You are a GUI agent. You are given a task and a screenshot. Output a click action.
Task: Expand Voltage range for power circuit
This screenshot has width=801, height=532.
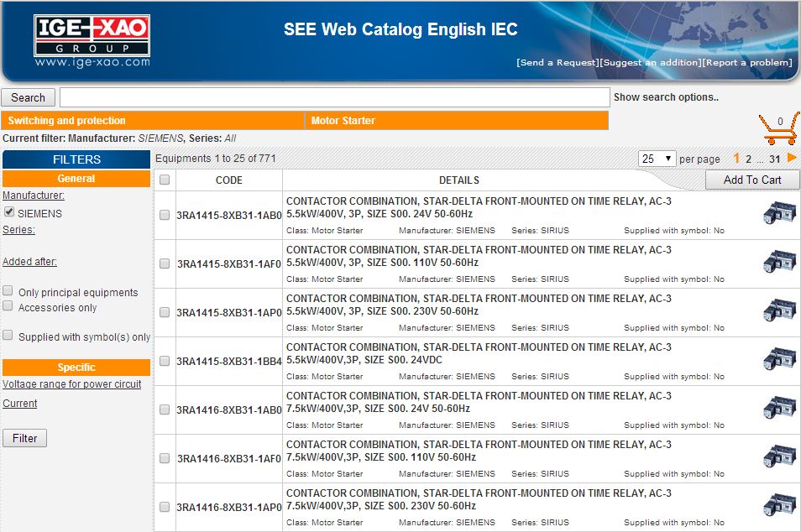(72, 384)
